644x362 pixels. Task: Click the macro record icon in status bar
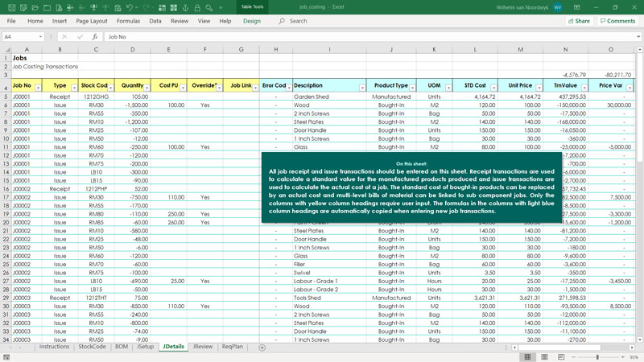coord(6,357)
